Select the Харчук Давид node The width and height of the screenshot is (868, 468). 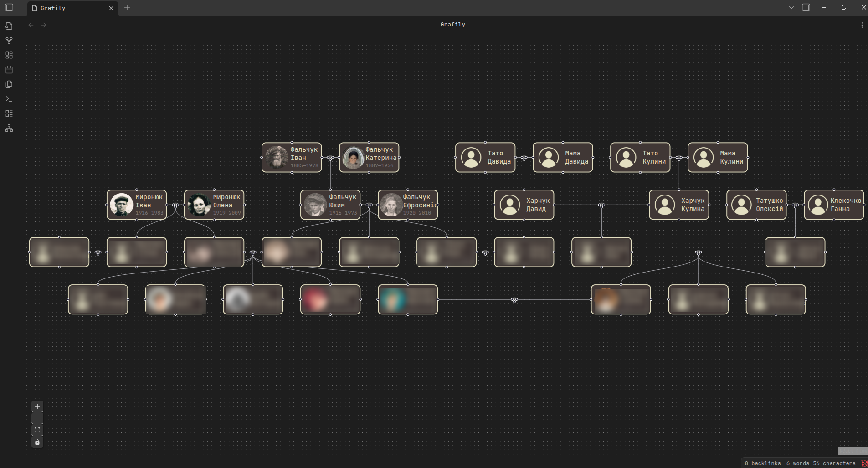(x=524, y=205)
